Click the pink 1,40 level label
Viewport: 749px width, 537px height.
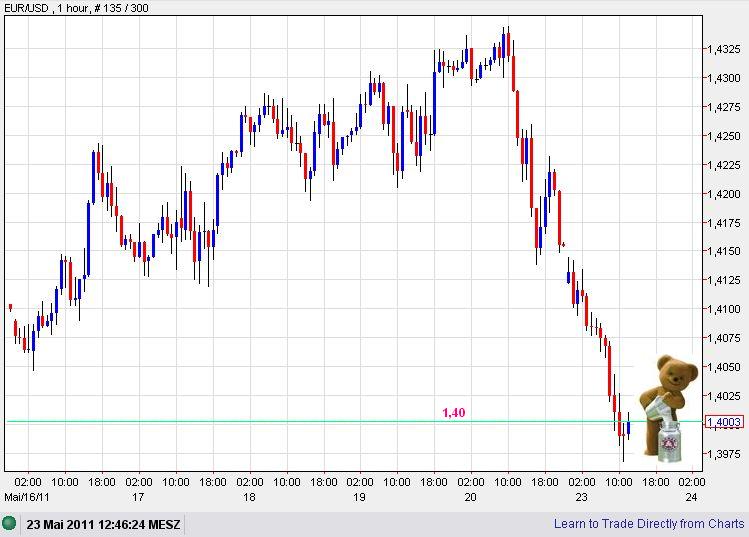(x=453, y=412)
